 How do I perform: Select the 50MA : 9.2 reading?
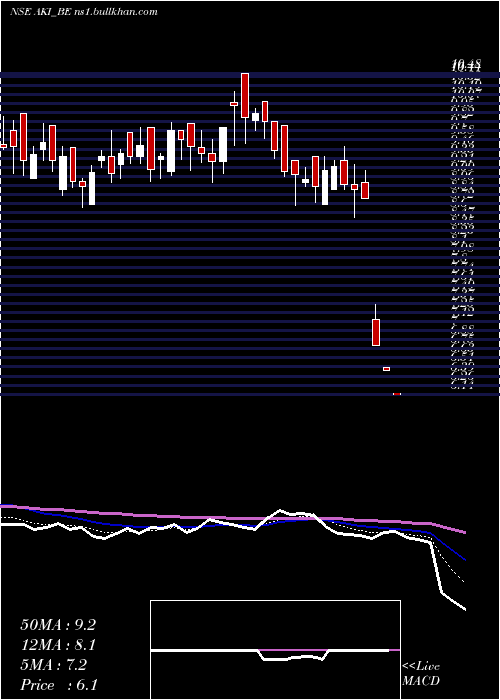click(58, 625)
